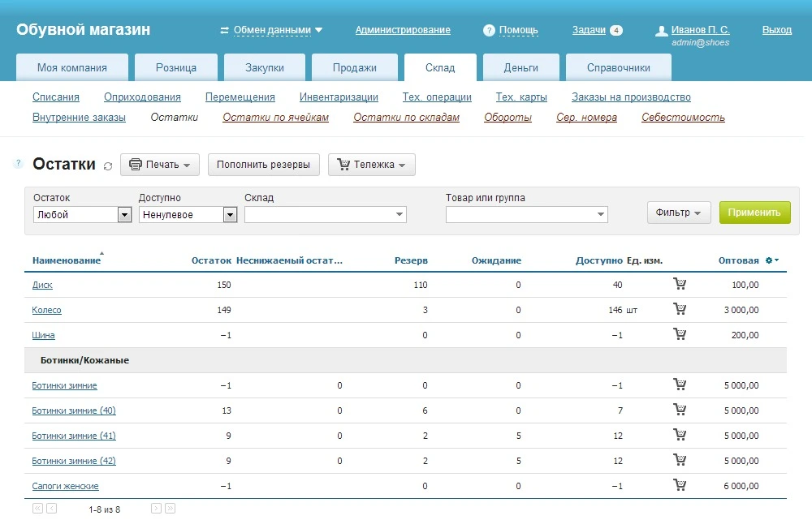Open the Печать dropdown button
The height and width of the screenshot is (520, 812).
pos(160,165)
